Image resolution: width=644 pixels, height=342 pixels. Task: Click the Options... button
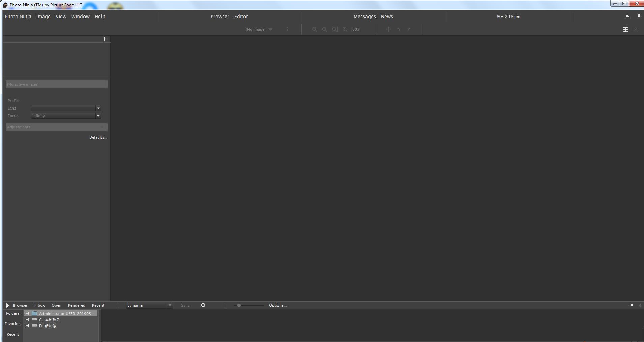click(278, 305)
